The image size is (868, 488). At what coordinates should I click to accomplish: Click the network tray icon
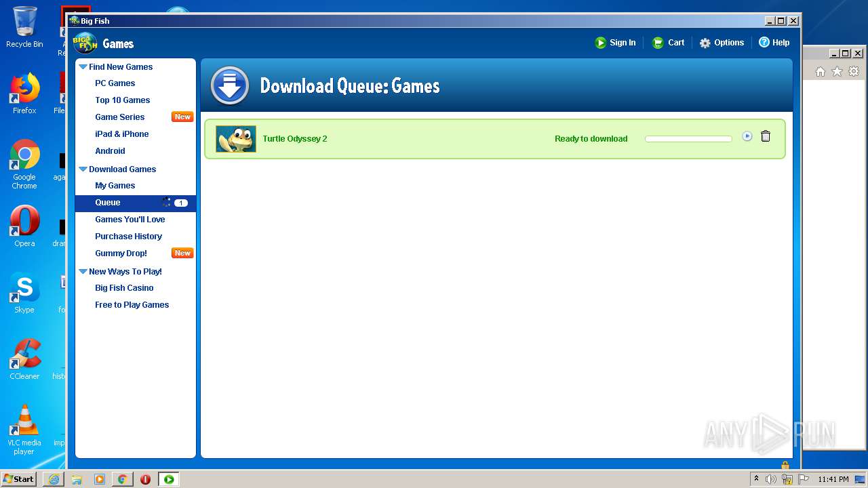pyautogui.click(x=787, y=479)
